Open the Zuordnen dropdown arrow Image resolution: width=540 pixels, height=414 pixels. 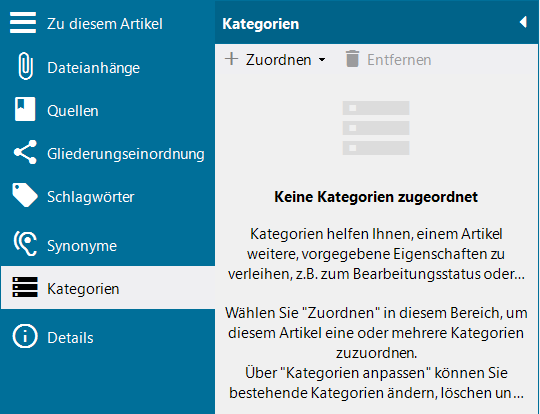click(x=322, y=60)
